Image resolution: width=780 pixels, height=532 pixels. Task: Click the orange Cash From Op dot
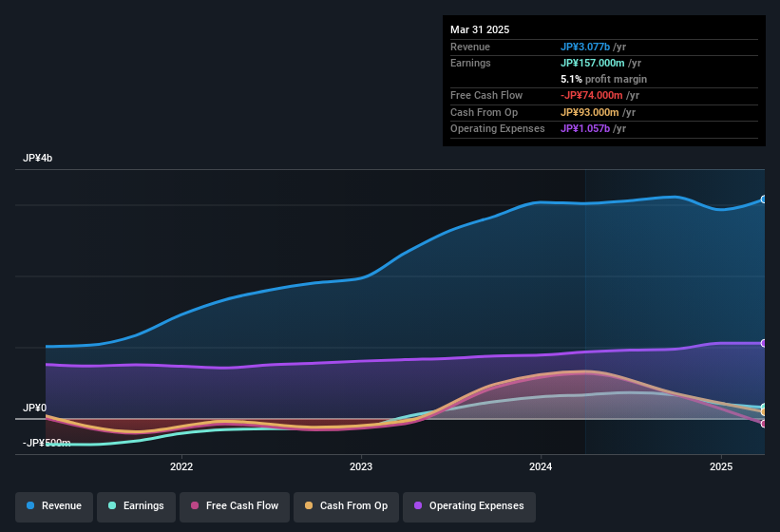[x=309, y=505]
